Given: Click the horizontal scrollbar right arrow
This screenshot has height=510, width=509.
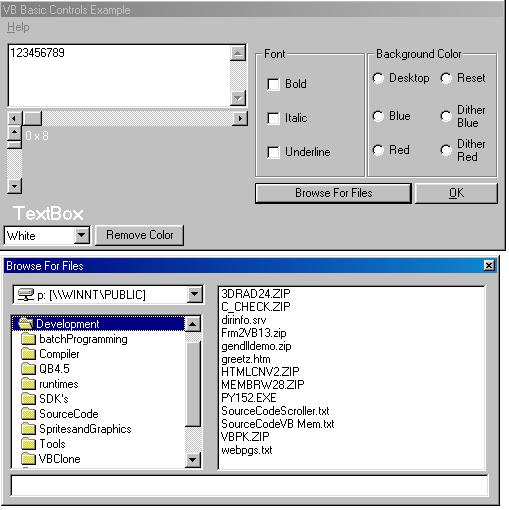Looking at the screenshot, I should [x=240, y=118].
